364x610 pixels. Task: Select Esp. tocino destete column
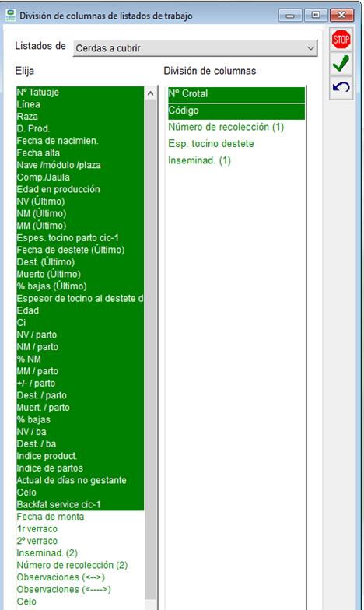click(236, 144)
